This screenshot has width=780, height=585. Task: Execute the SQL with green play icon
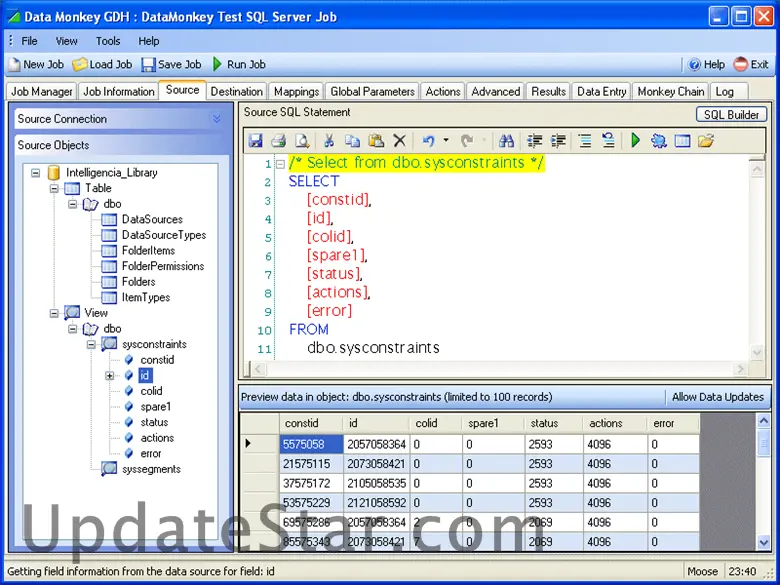point(635,141)
